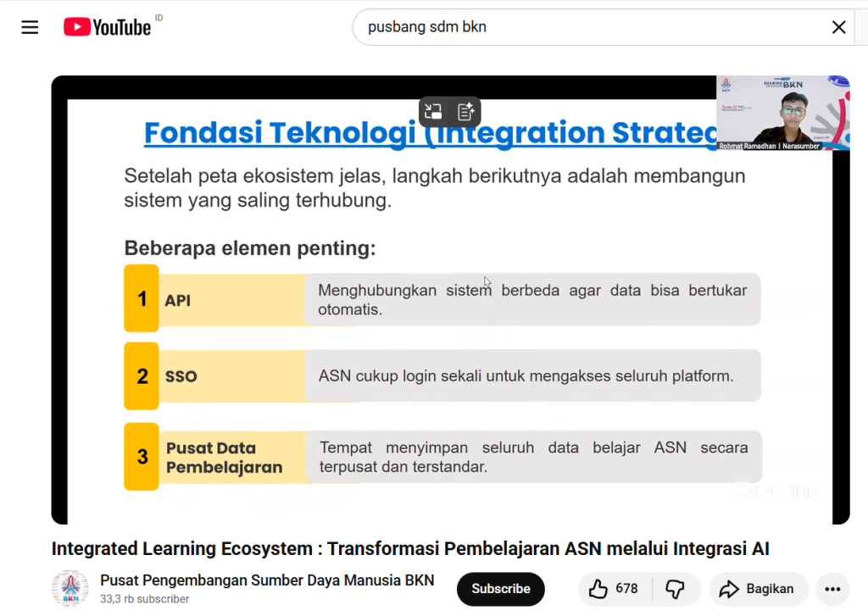
Task: Click the 33,3 rb subscriber count
Action: tap(144, 599)
